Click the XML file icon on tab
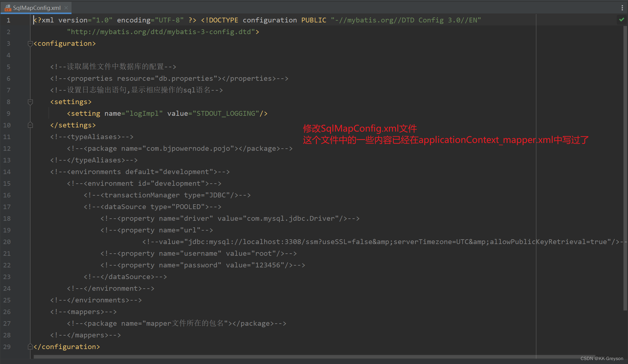The image size is (628, 364). pyautogui.click(x=8, y=8)
